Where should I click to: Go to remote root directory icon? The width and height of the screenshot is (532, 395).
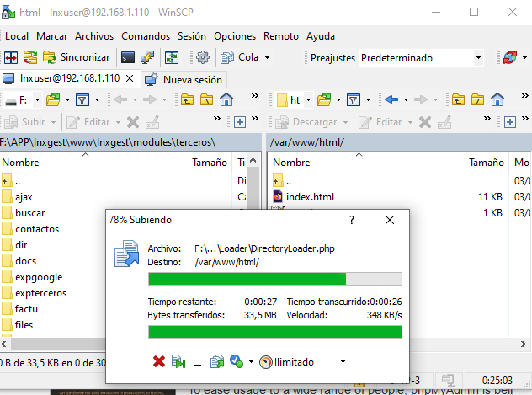coord(478,100)
